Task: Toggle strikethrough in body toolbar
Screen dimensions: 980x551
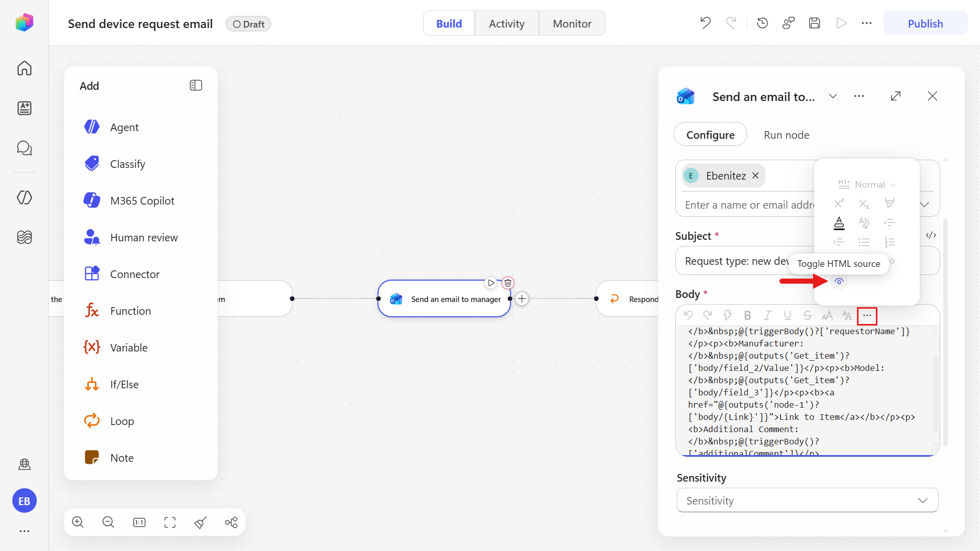Action: pos(807,315)
